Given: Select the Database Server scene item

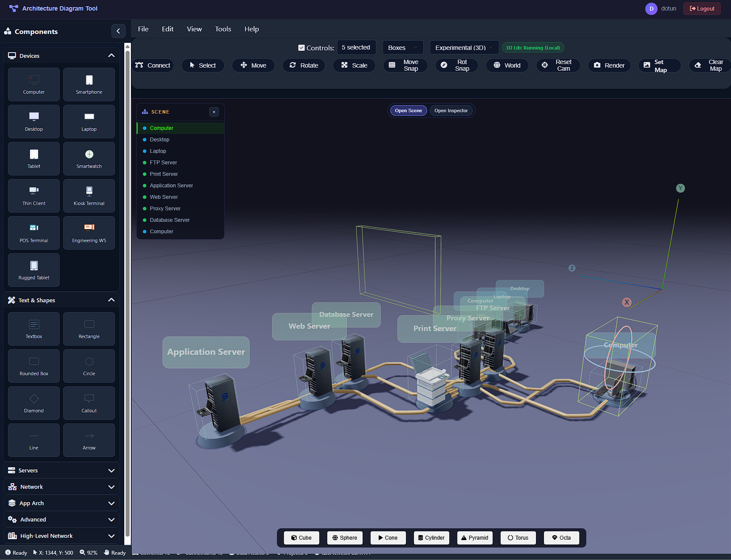Looking at the screenshot, I should pos(169,220).
